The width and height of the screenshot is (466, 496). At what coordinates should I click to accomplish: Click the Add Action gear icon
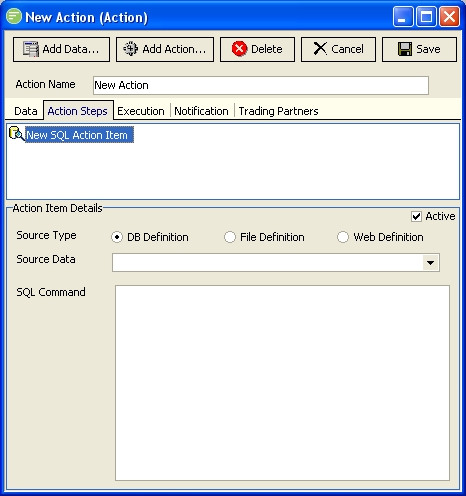click(x=130, y=49)
